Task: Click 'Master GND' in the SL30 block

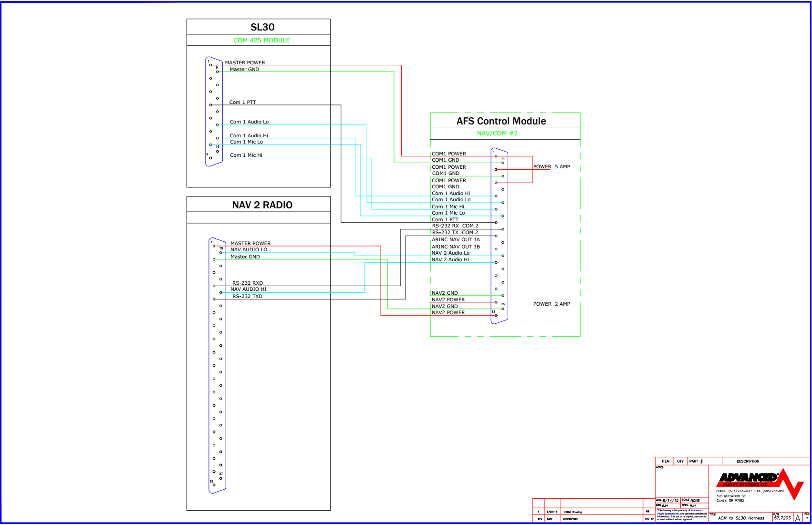Action: point(244,69)
